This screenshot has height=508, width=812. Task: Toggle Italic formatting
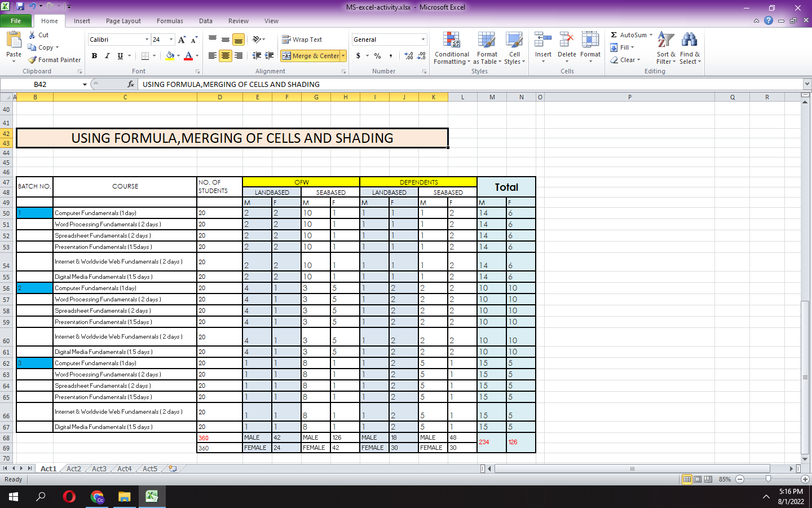[x=107, y=56]
